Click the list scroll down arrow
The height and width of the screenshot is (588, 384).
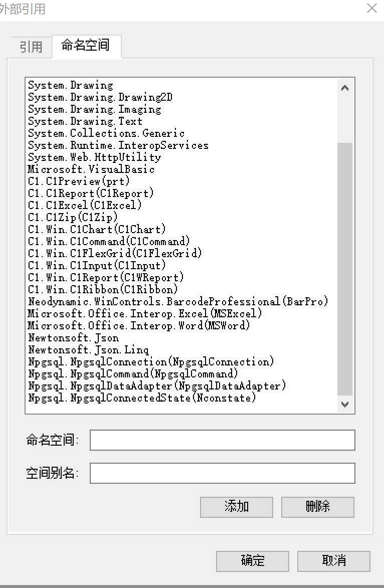click(x=345, y=404)
